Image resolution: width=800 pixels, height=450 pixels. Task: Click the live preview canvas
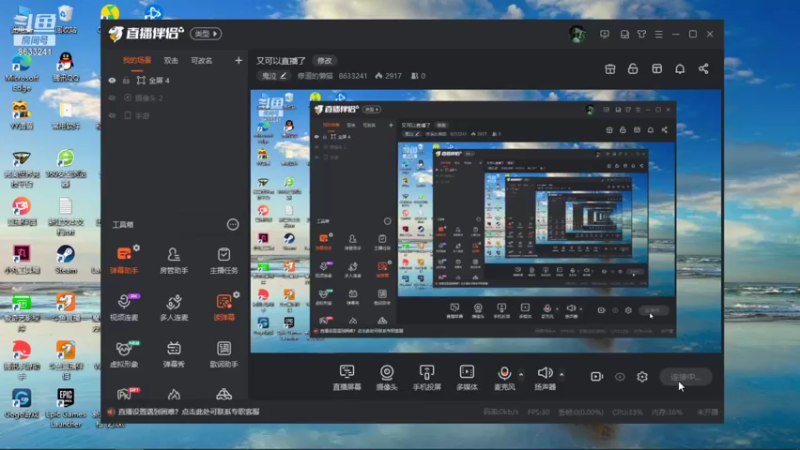point(486,221)
